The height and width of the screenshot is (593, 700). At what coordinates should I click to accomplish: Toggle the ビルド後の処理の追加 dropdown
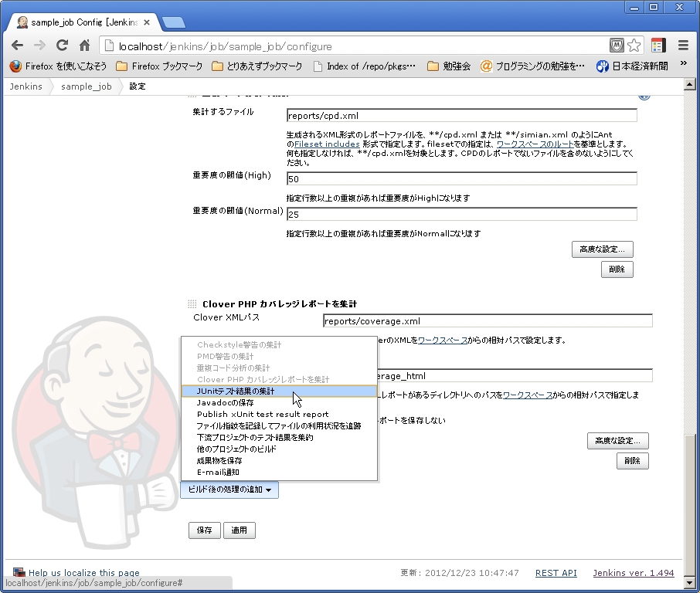point(229,490)
